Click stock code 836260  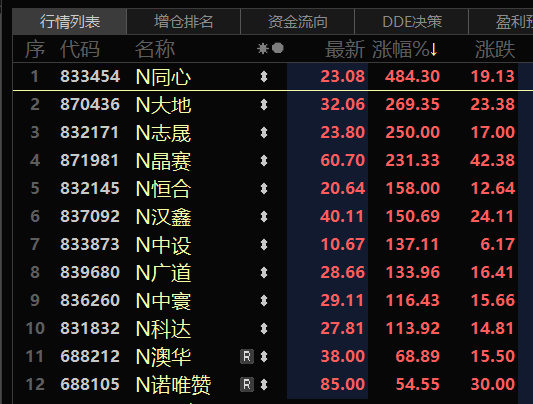[90, 300]
